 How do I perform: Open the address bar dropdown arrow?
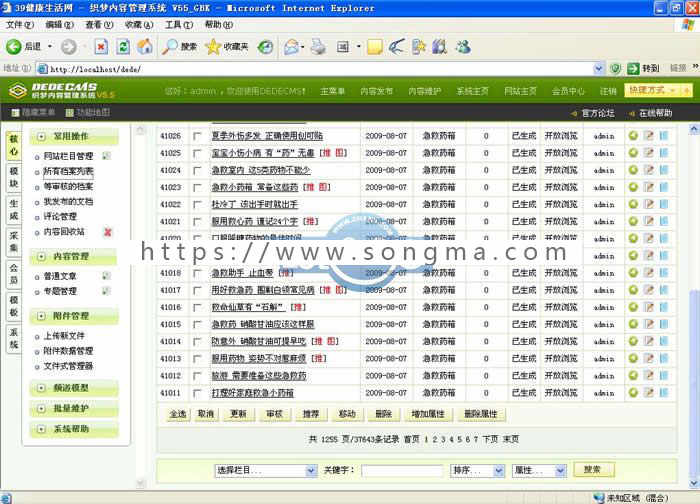click(x=599, y=68)
